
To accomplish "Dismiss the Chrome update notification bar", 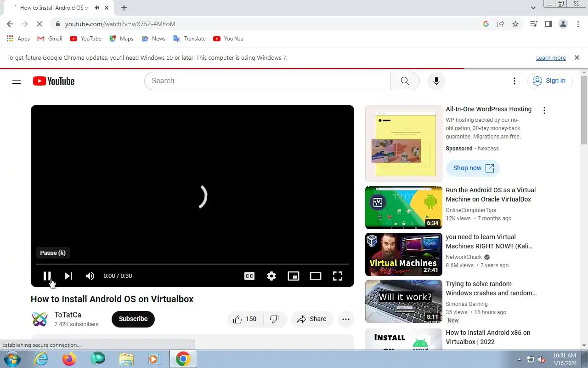I will 577,58.
